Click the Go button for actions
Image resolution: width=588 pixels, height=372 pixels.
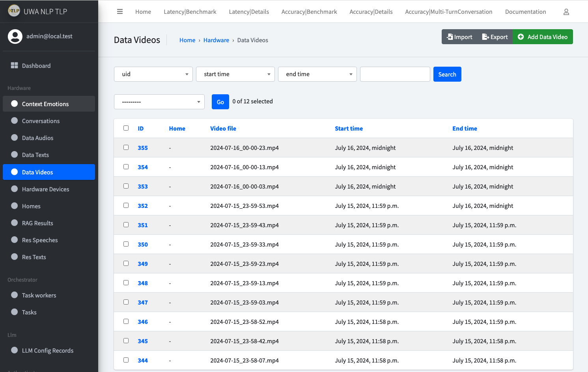point(220,102)
